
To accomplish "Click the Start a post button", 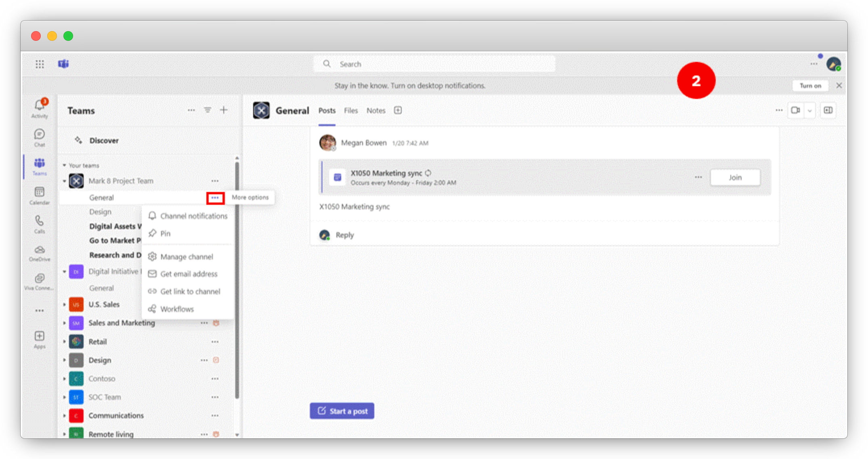I will [342, 411].
